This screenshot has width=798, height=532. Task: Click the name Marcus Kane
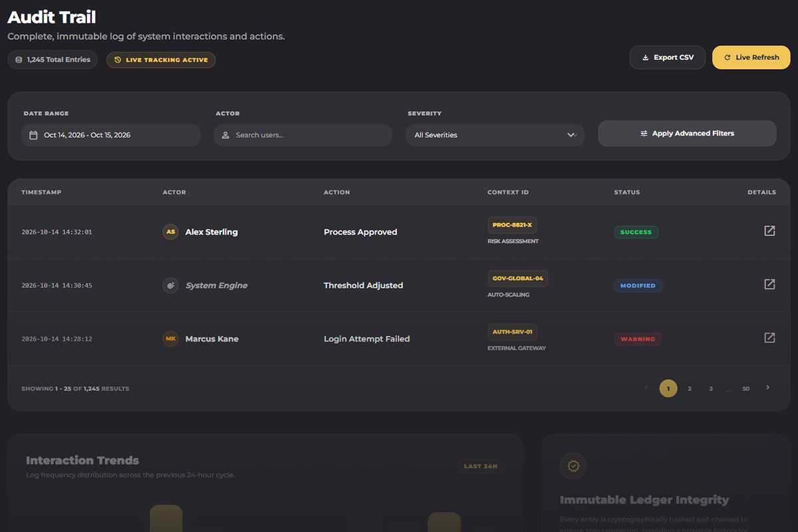(x=211, y=339)
